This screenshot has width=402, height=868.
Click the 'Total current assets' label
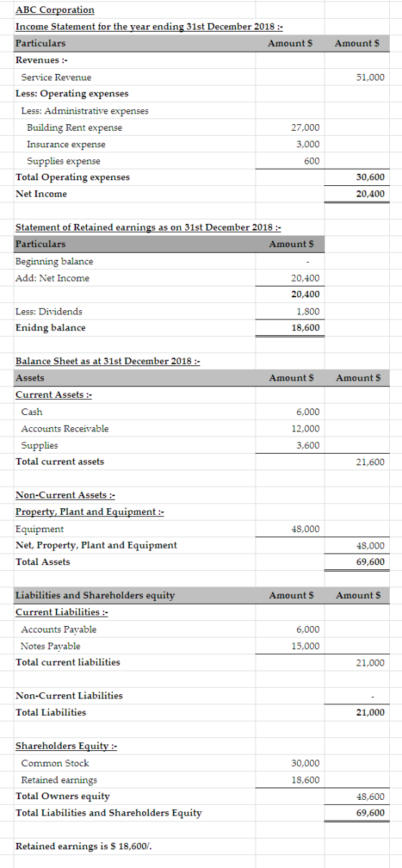pos(60,462)
